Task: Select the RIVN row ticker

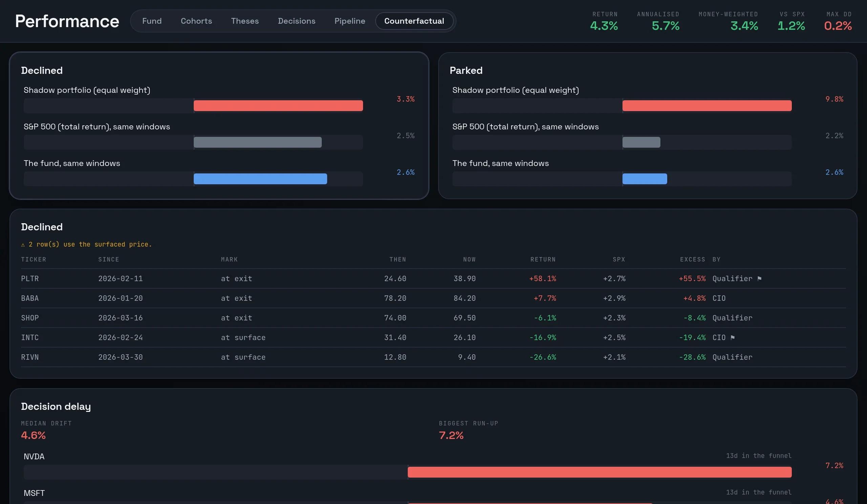Action: (x=30, y=357)
